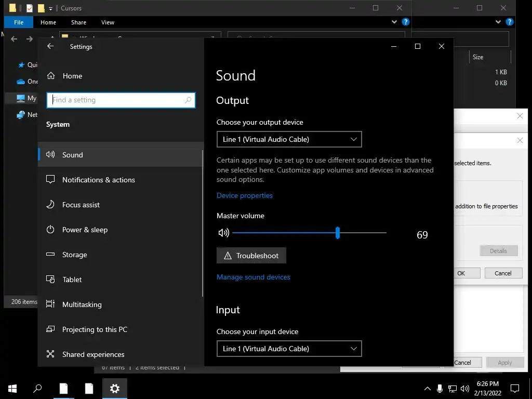Expand ribbon chevron in rear Explorer window
The height and width of the screenshot is (399, 532).
(x=498, y=22)
